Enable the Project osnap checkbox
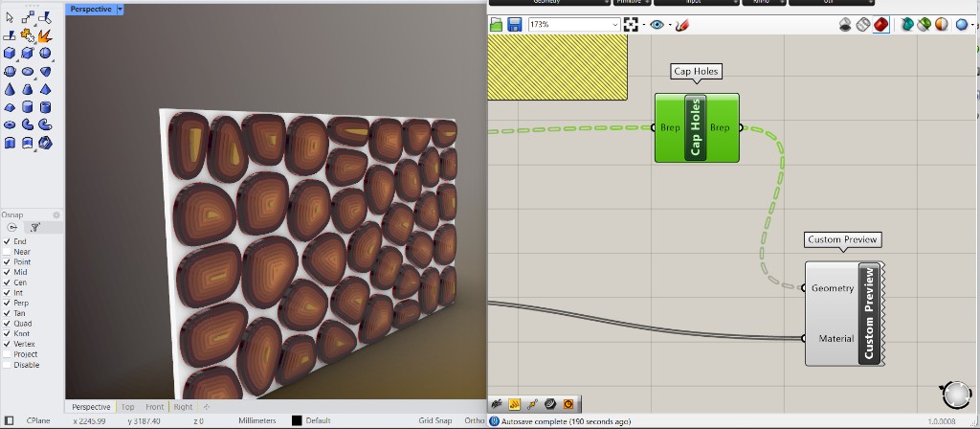The image size is (980, 429). coord(7,354)
